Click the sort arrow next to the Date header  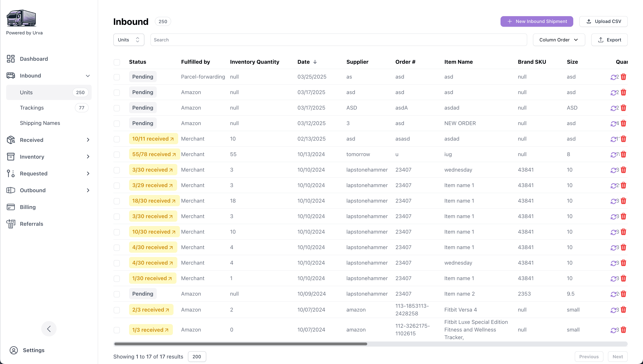(315, 62)
